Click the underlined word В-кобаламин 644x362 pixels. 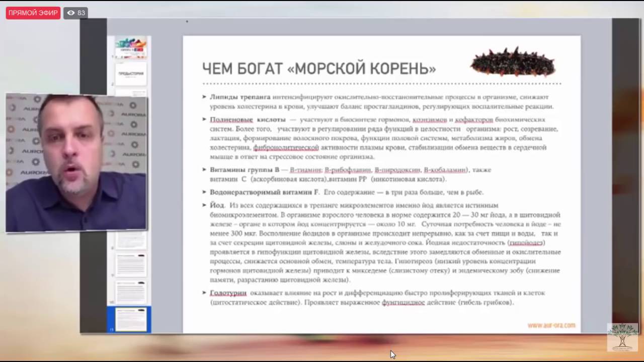(x=445, y=170)
